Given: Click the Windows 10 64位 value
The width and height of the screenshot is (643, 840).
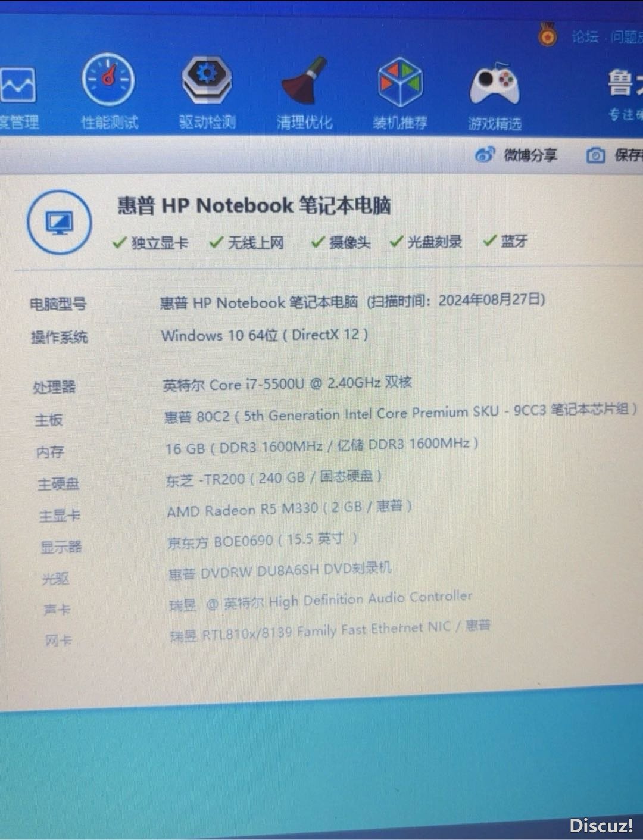Looking at the screenshot, I should click(x=264, y=335).
